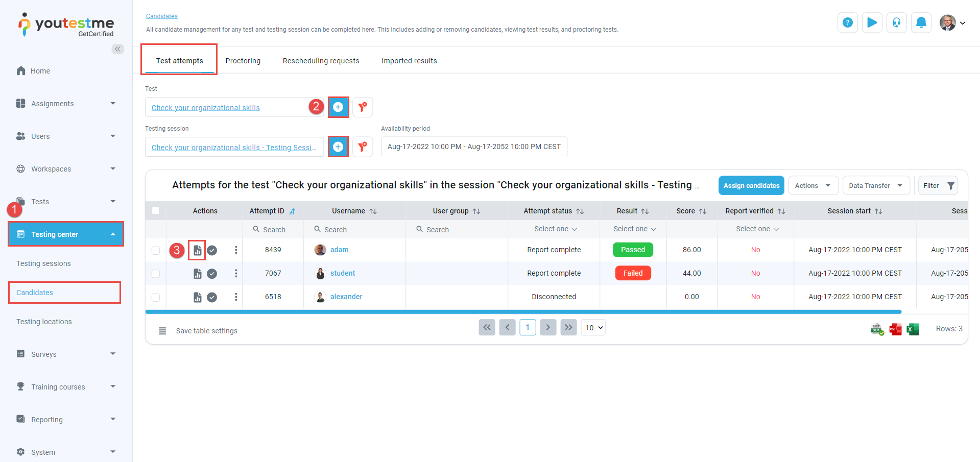Open three-dot menu for attempt 7067
Viewport: 980px width, 462px height.
coord(236,273)
